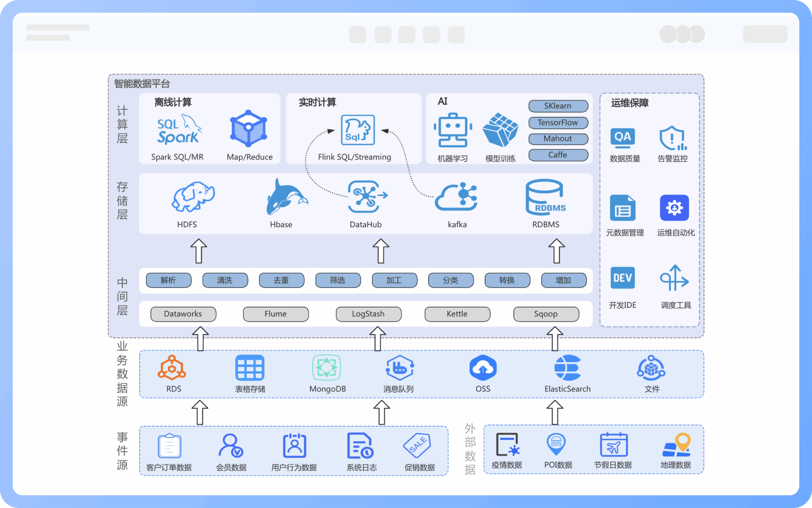Click the MongoDB icon in data sources
The image size is (812, 508).
point(326,367)
